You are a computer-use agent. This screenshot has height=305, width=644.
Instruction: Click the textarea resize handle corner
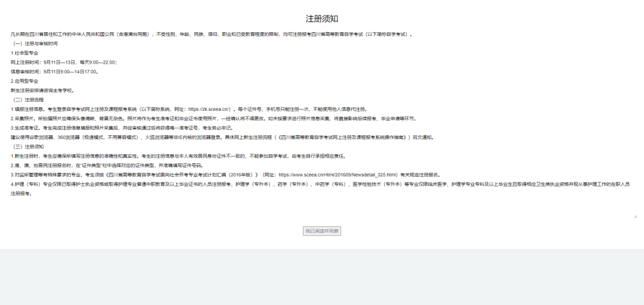[x=634, y=216]
